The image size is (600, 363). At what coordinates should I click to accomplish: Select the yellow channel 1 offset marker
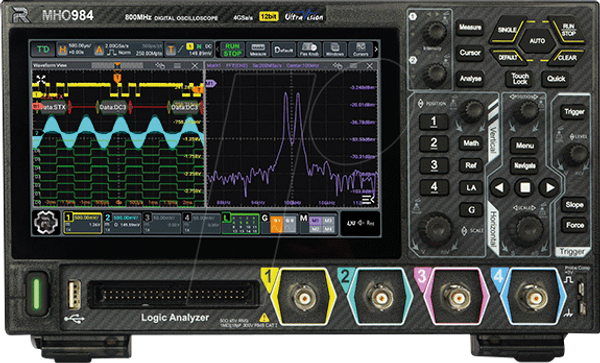click(x=38, y=94)
